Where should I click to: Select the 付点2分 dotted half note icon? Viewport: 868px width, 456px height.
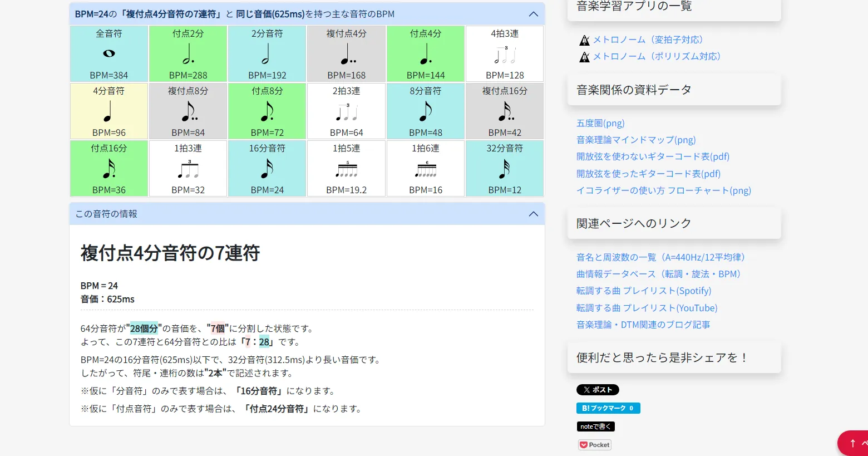click(x=188, y=54)
